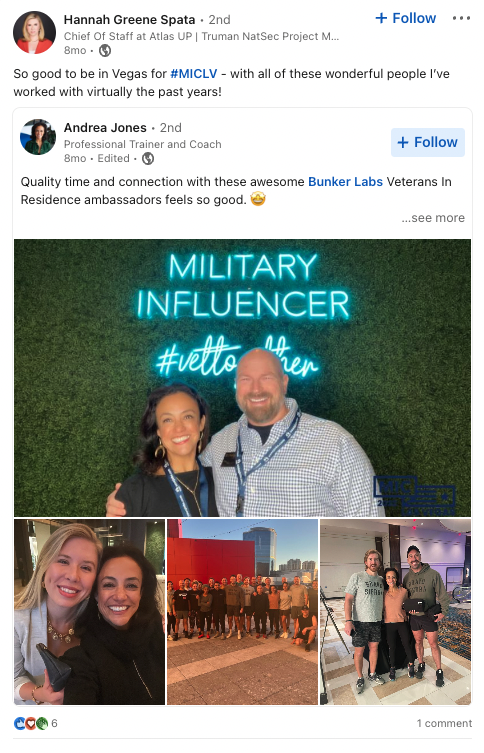The image size is (484, 753).
Task: Click globe visibility icon on Hannah's post
Action: click(x=105, y=50)
